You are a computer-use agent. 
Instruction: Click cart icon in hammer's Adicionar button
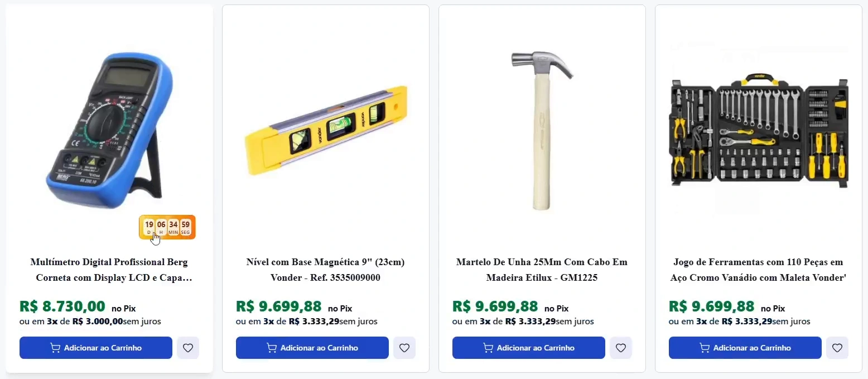coord(488,348)
